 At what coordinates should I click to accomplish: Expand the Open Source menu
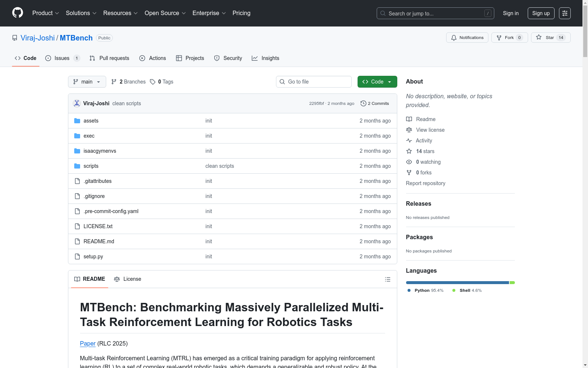(x=165, y=13)
